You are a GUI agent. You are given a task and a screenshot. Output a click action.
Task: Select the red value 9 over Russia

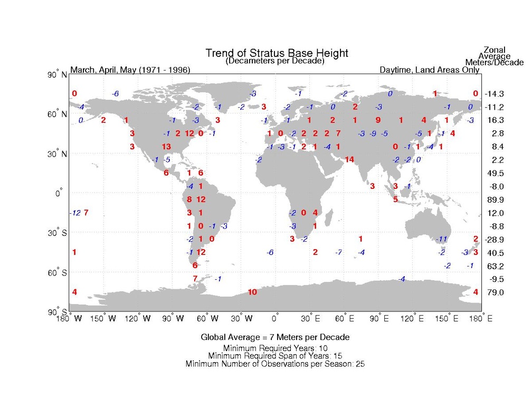click(x=378, y=120)
